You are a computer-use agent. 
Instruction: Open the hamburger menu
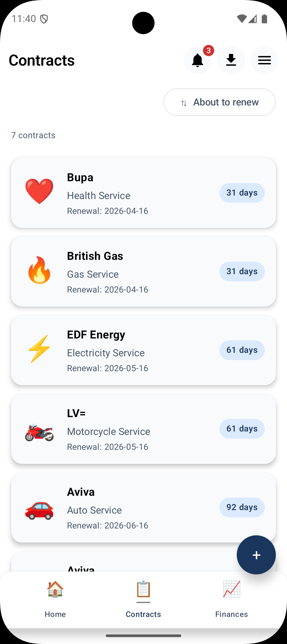coord(264,60)
